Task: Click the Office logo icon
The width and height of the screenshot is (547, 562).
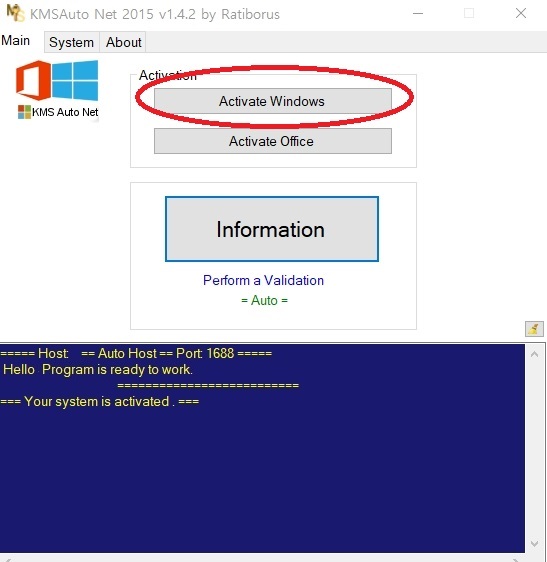Action: pos(33,80)
